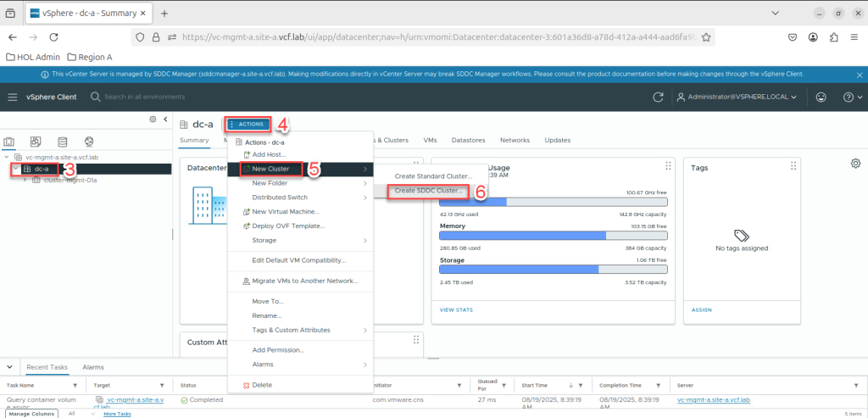
Task: Dismiss the SDDC Manager warning banner
Action: pos(860,75)
